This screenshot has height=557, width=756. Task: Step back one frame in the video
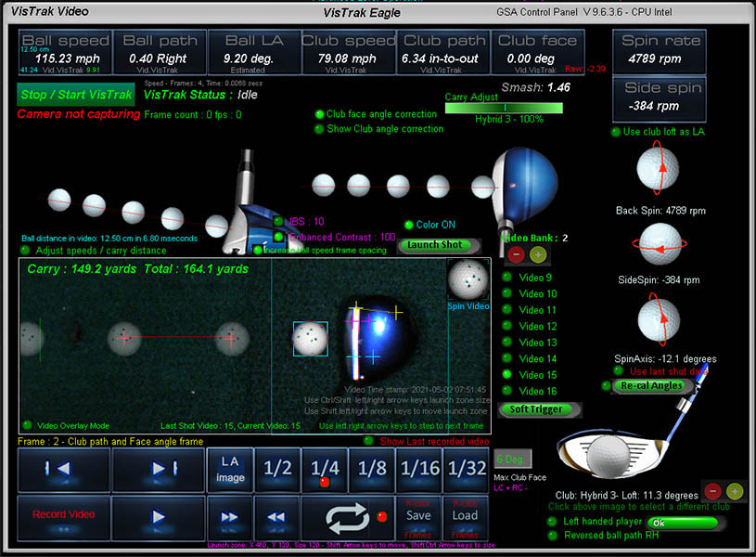pos(64,469)
